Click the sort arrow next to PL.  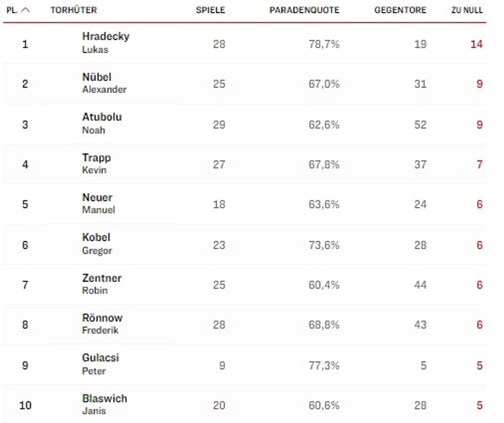[x=26, y=10]
